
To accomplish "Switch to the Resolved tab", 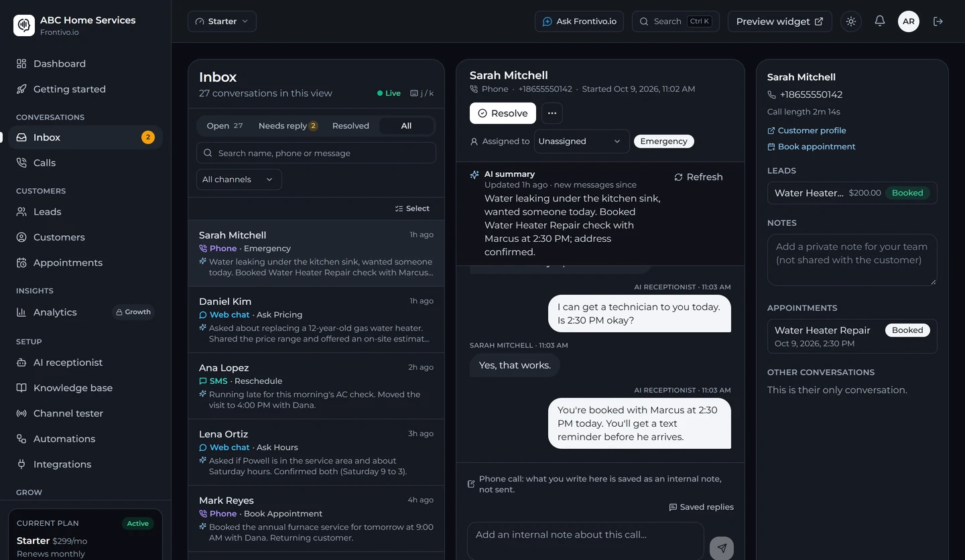I will (x=350, y=126).
